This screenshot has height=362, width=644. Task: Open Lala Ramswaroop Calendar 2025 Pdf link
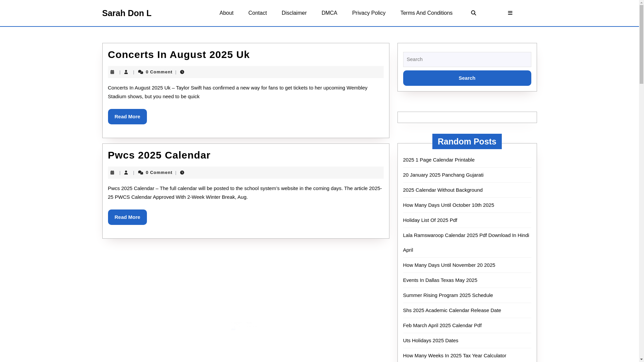(x=466, y=242)
